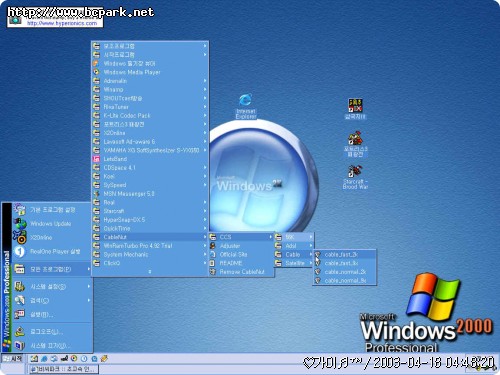Click the Official Site icon in CableNut submenu

coord(213,254)
